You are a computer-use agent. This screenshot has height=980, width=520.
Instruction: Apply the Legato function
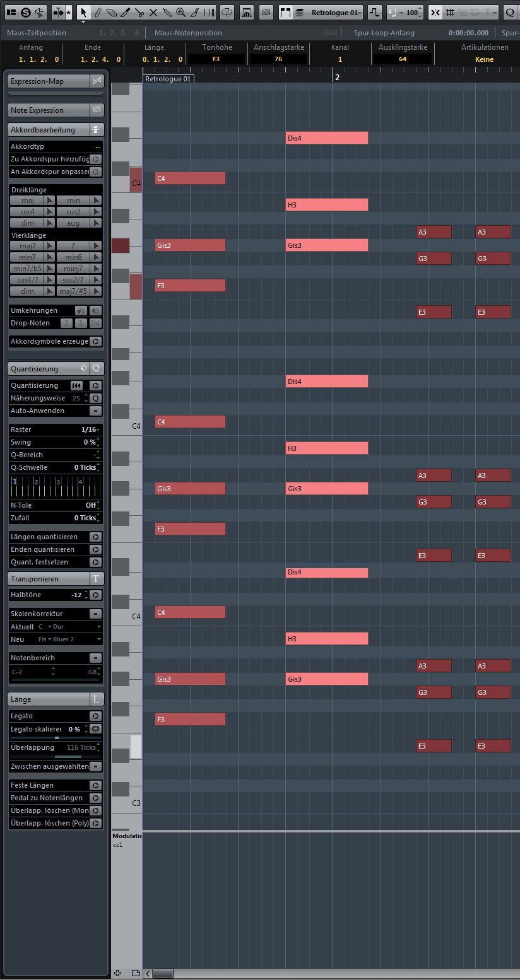click(x=95, y=716)
